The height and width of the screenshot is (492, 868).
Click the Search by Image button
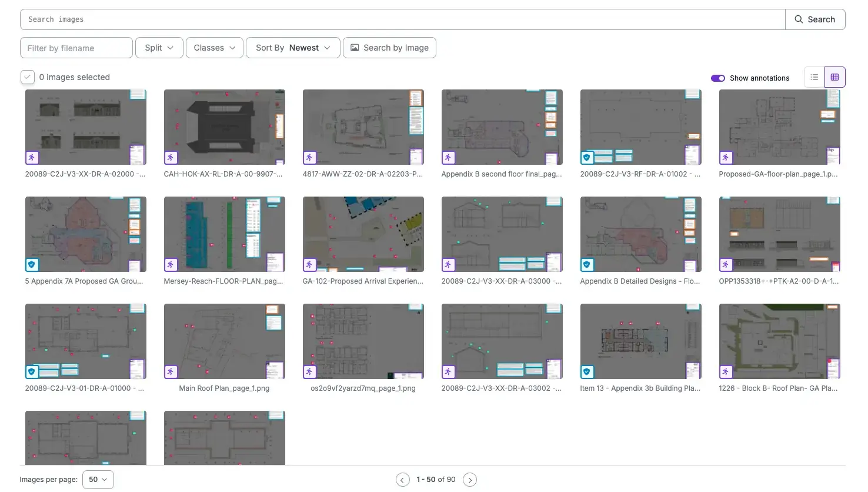[389, 48]
